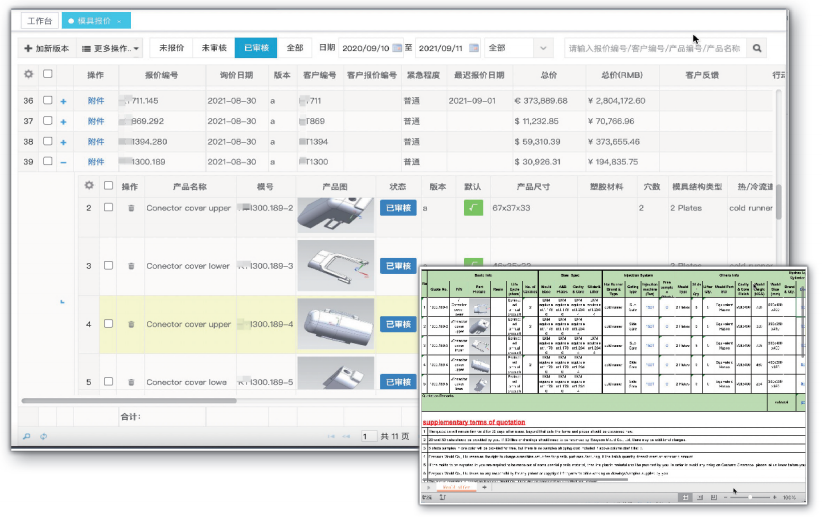Switch to the 工作台 tab
Viewport: 822px width, 519px height.
click(x=39, y=21)
